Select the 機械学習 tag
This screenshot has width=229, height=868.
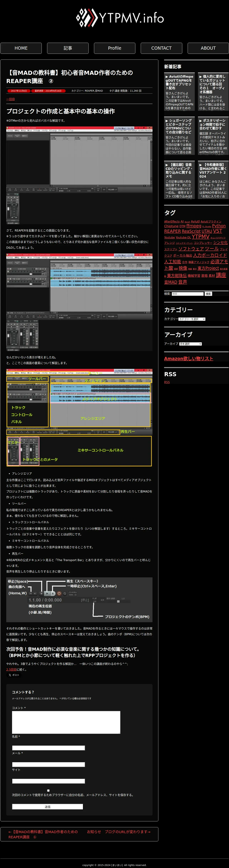coord(194,276)
